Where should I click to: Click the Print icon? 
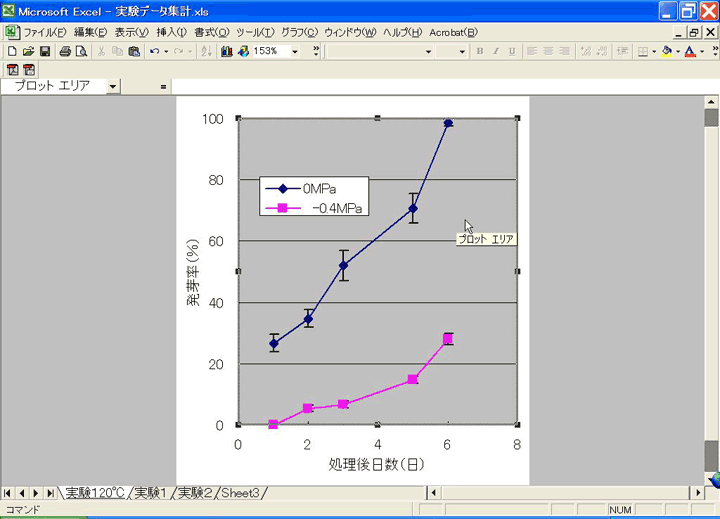click(65, 51)
